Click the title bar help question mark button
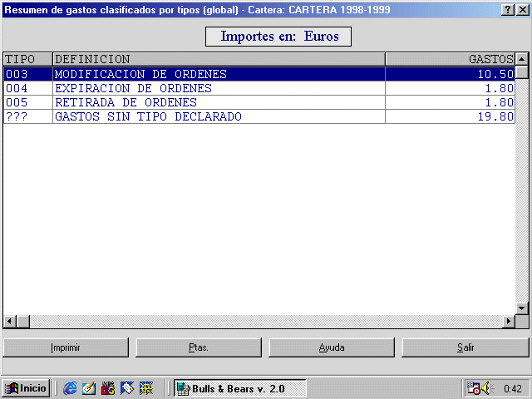 508,10
